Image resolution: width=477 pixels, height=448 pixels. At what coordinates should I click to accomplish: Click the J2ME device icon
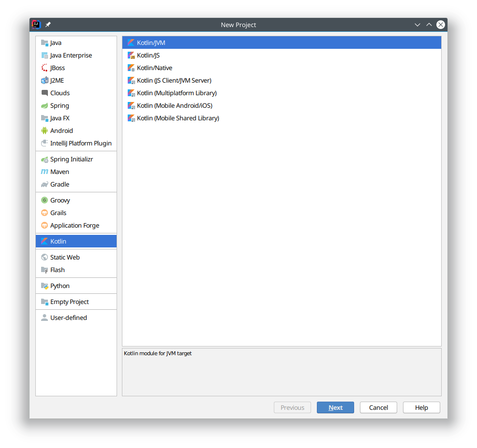45,81
